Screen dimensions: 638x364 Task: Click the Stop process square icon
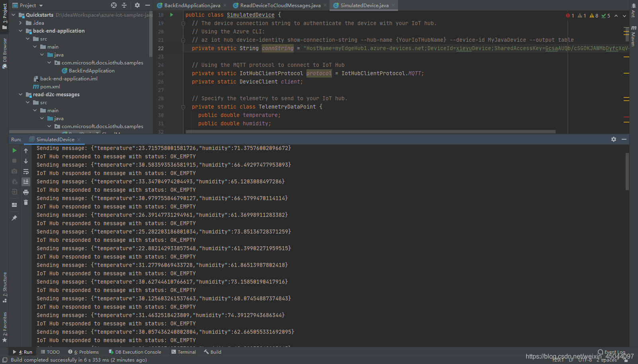click(x=14, y=161)
